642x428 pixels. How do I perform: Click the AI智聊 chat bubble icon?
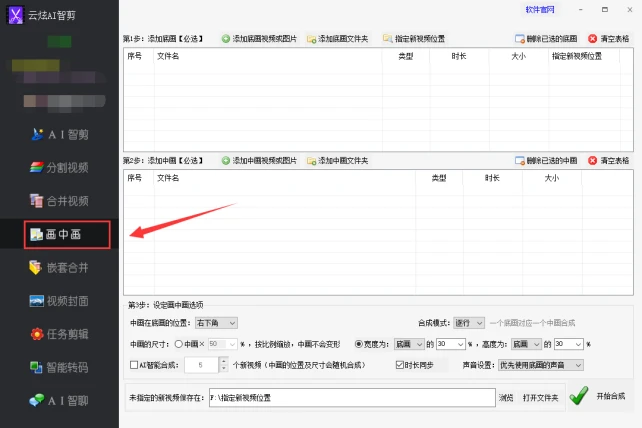36,400
